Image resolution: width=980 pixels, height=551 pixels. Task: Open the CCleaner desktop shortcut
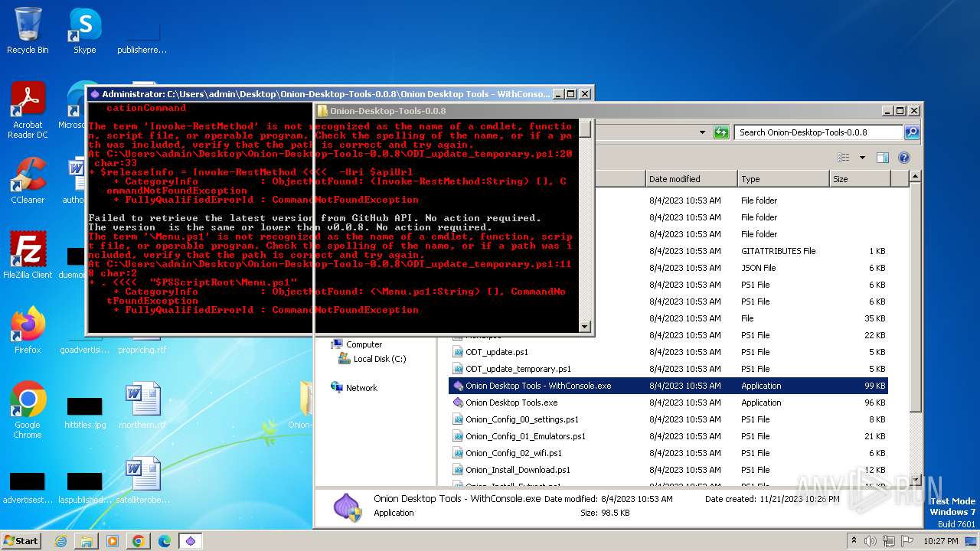28,181
